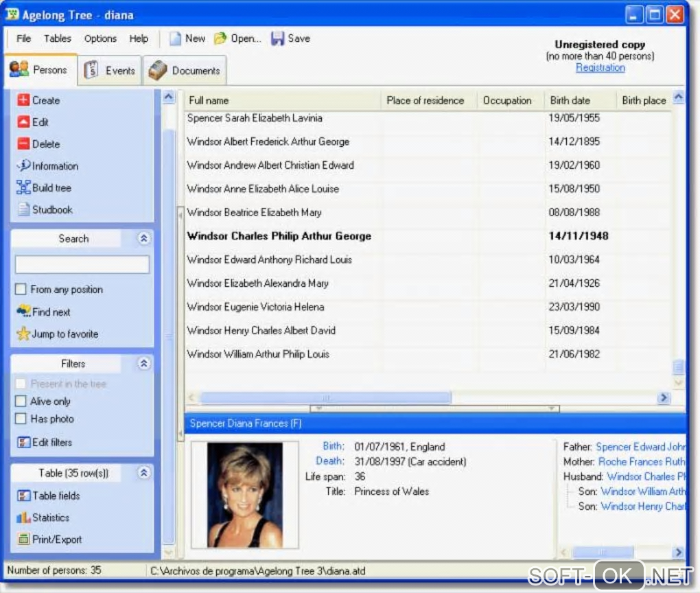Click the Print/Export icon
This screenshot has width=700, height=593.
pyautogui.click(x=23, y=539)
